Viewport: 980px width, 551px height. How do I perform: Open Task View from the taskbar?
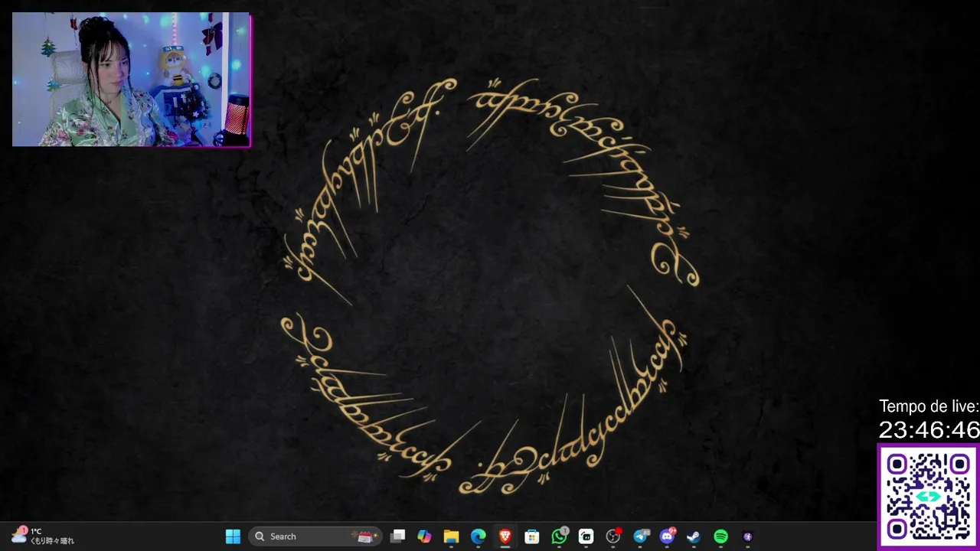(397, 536)
